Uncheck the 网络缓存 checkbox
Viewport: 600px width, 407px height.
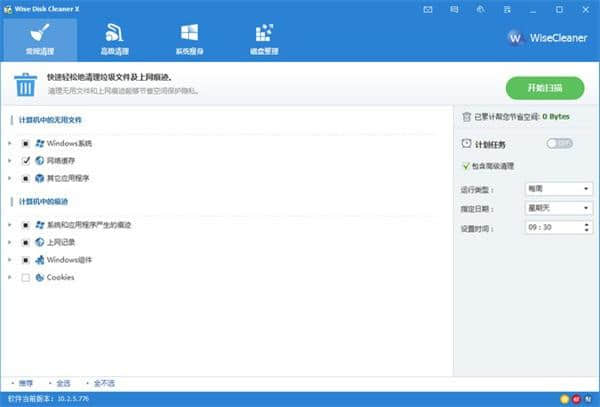point(25,160)
